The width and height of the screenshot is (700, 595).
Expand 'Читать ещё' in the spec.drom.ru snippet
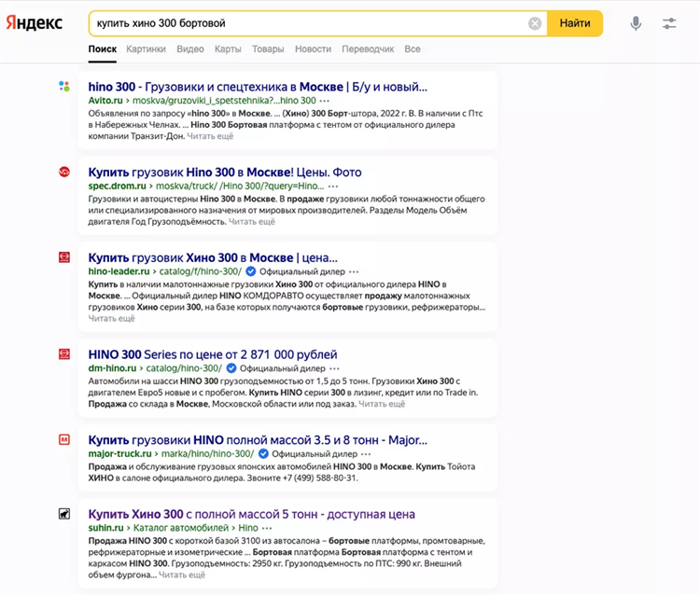pyautogui.click(x=252, y=222)
